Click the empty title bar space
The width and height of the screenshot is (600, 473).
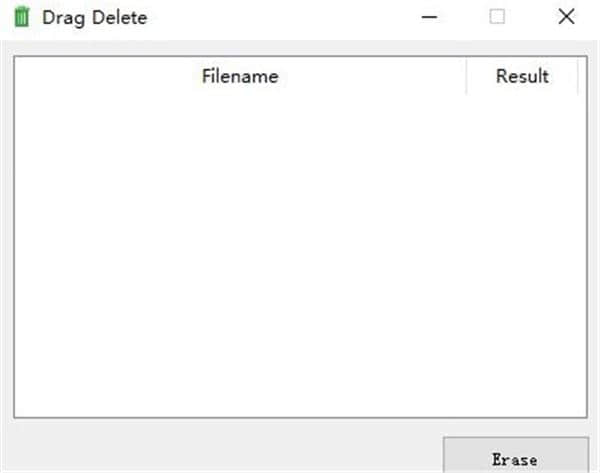[280, 17]
